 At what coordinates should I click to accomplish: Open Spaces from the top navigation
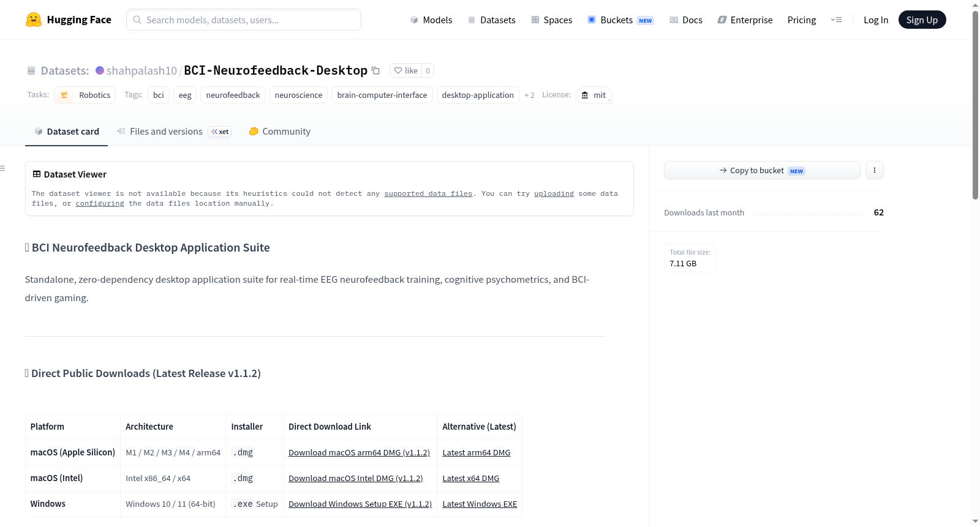551,20
